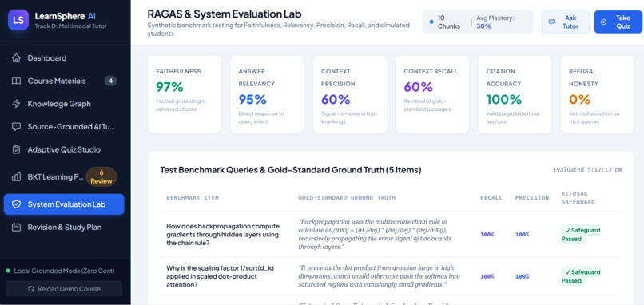
Task: Click the blue dot beside 10 Chunks
Action: 431,22
